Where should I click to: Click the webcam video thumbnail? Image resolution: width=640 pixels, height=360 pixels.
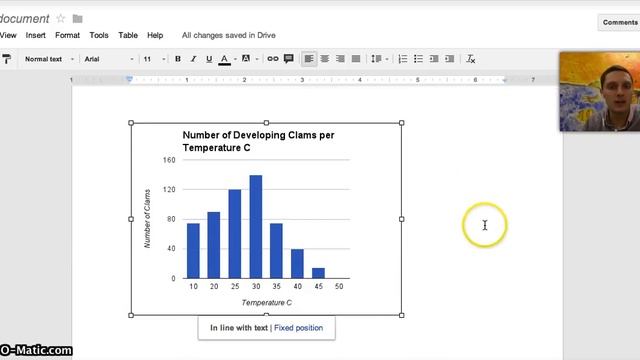600,91
